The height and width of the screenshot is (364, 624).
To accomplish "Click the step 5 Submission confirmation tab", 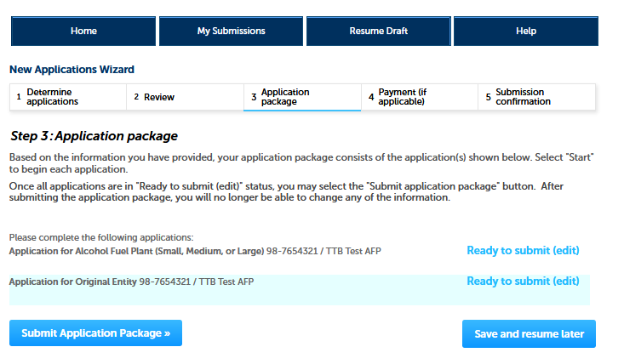I will tap(535, 97).
